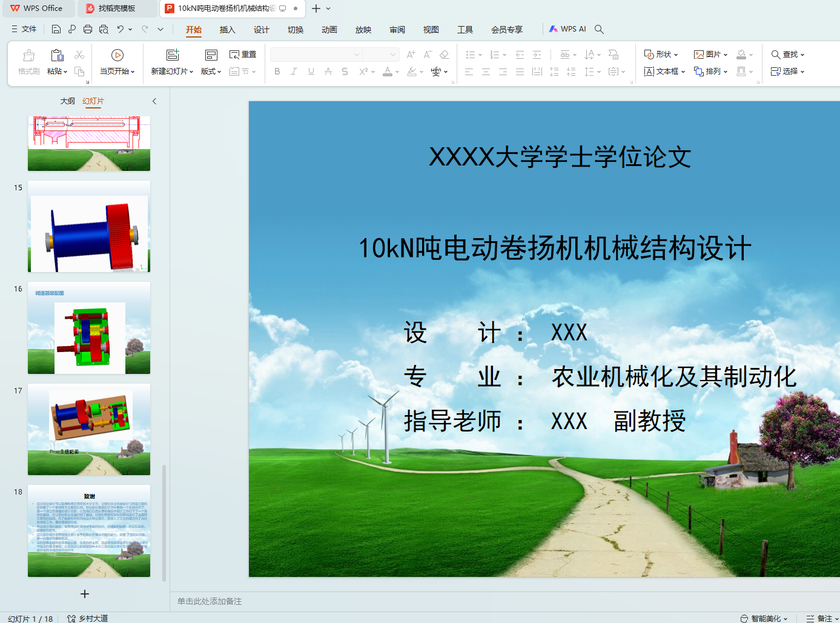
Task: Toggle Italic formatting
Action: click(x=294, y=72)
